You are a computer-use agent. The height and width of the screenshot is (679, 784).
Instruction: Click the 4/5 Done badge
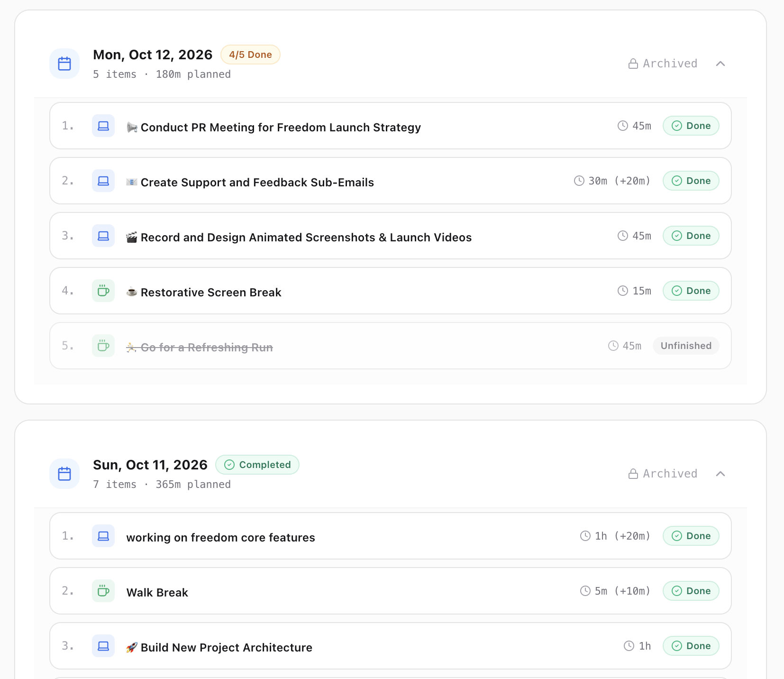click(250, 55)
